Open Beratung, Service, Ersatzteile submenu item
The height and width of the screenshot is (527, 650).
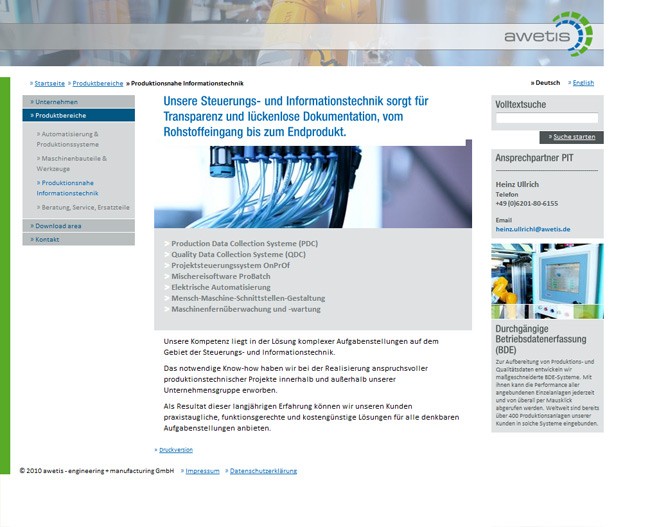click(86, 207)
